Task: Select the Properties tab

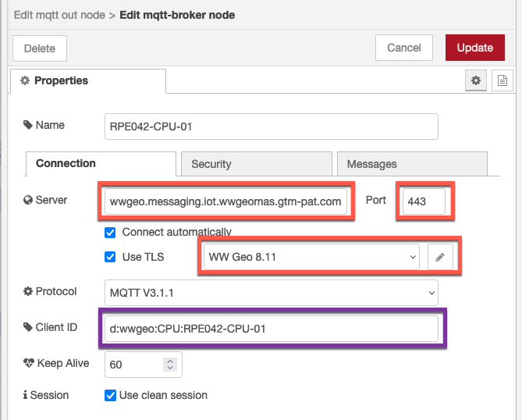Action: click(88, 80)
